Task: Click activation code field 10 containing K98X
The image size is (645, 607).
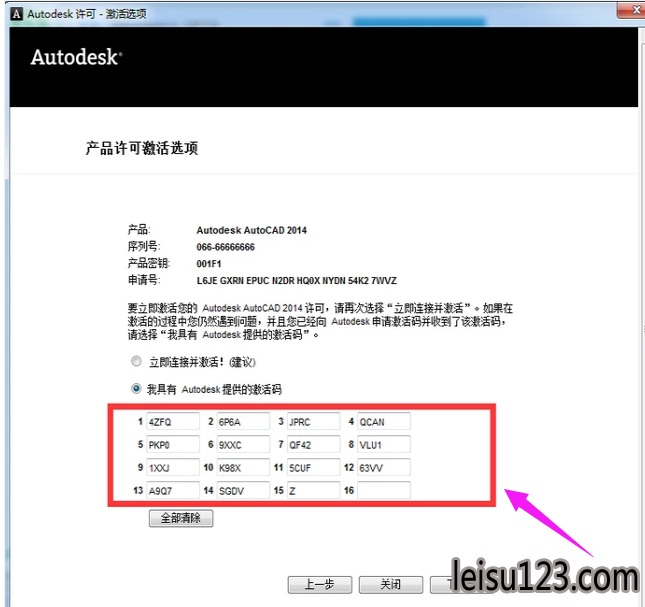Action: tap(243, 468)
